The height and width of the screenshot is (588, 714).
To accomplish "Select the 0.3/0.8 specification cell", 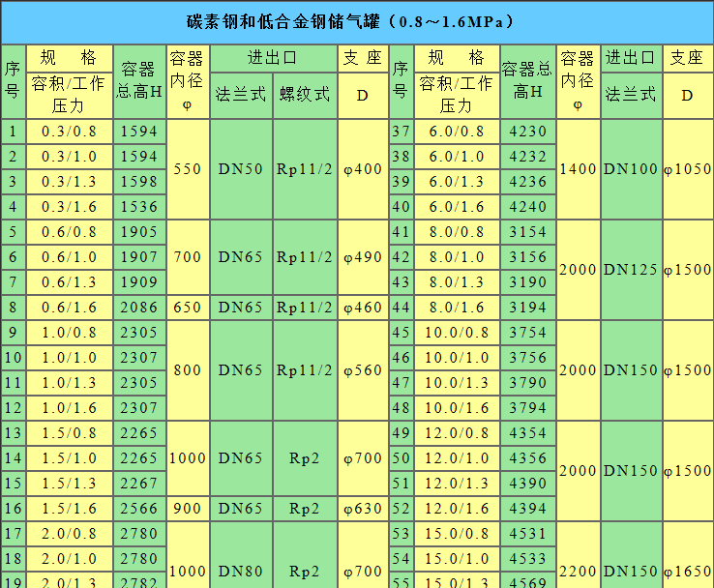I will pos(70,132).
